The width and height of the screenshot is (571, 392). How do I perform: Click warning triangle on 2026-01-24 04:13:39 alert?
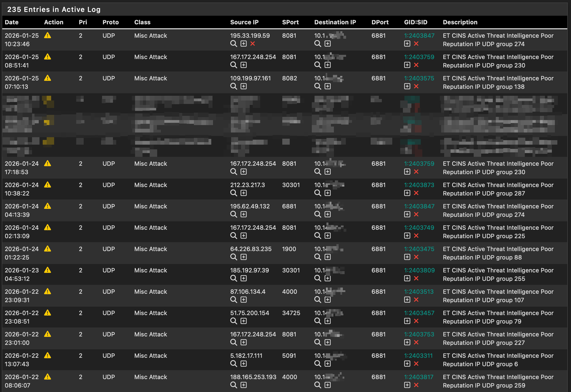(47, 206)
